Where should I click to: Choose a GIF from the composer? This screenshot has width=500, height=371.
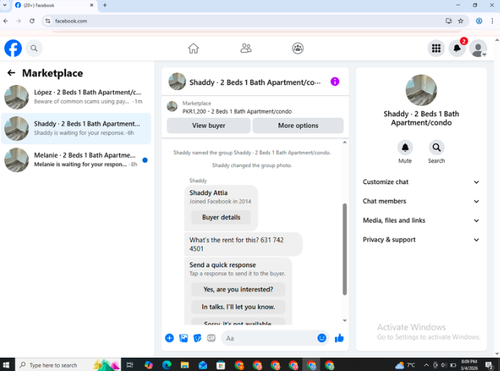point(211,338)
